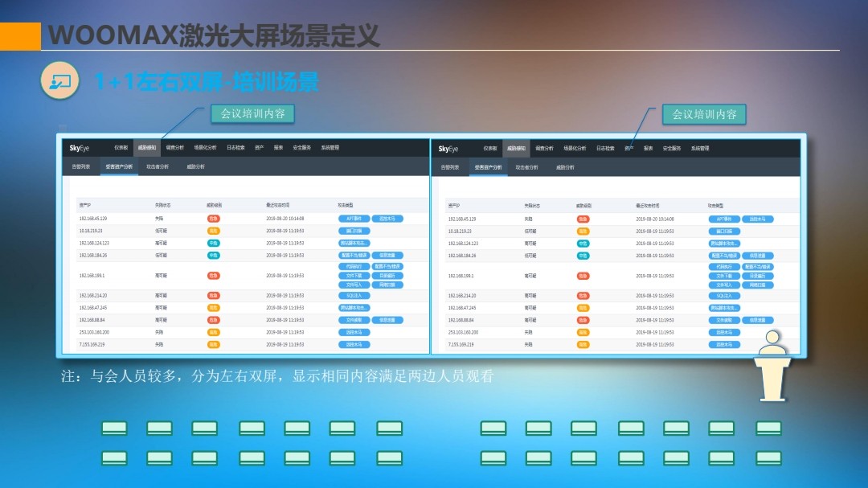Click 文件写入 tag in right screen
Image resolution: width=868 pixels, height=488 pixels.
click(724, 285)
